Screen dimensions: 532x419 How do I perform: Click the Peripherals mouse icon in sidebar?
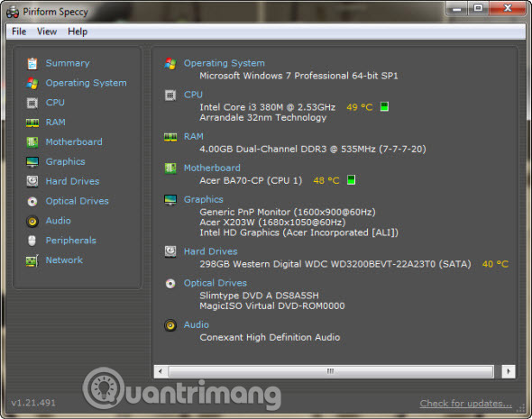32,241
